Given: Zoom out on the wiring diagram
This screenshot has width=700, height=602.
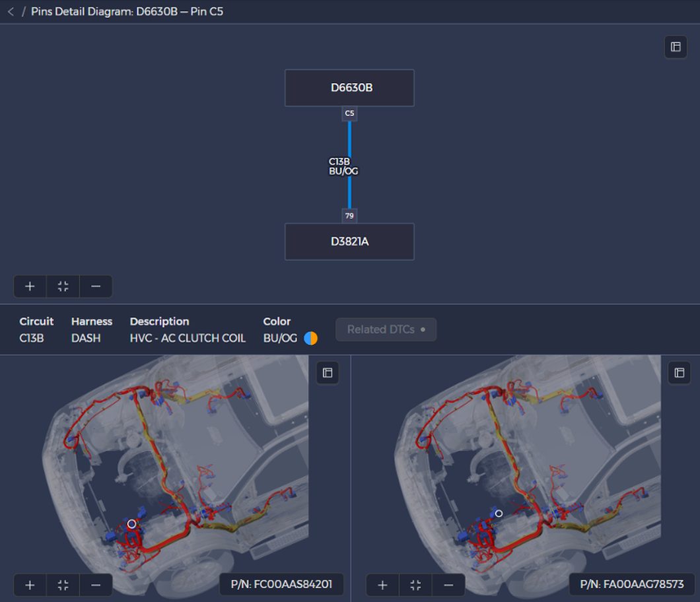Looking at the screenshot, I should pos(96,286).
